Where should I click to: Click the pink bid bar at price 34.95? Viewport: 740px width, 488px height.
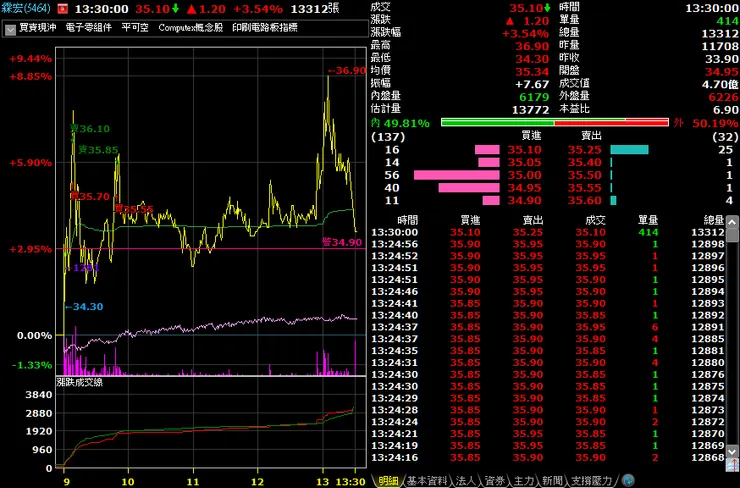pos(469,188)
